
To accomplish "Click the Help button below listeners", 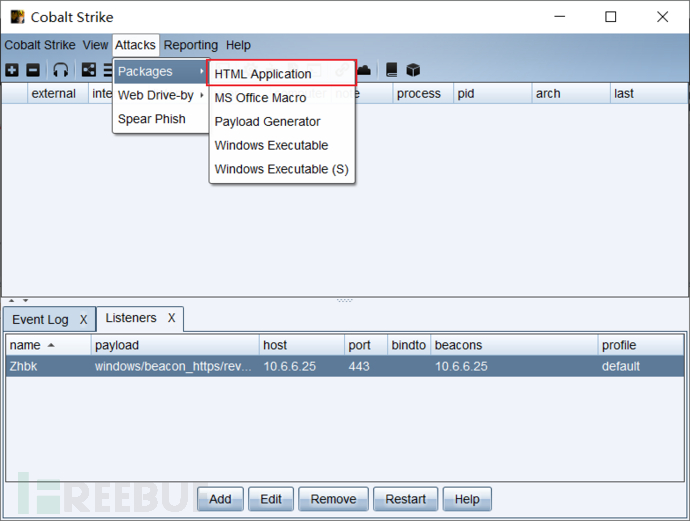I will click(x=467, y=499).
